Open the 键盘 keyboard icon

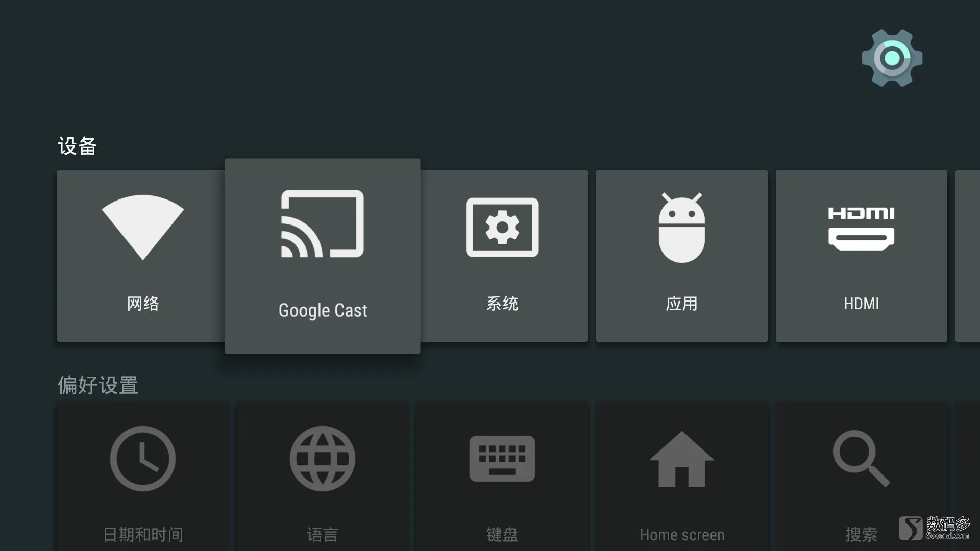pos(502,459)
